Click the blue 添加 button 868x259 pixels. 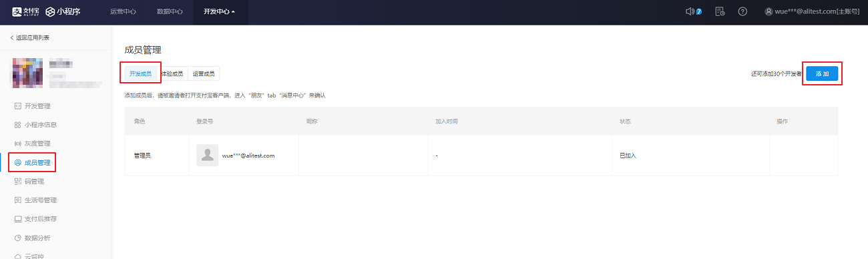point(822,73)
